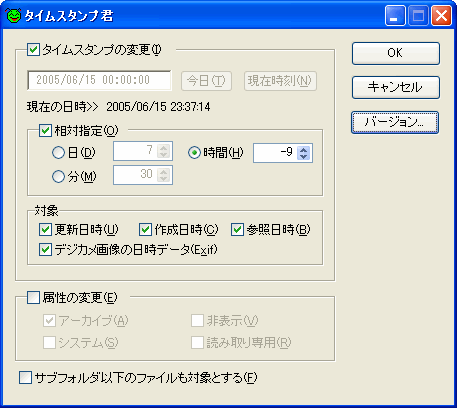Close the タイムスタンプ君 window
Screen dimensions: 457x408
(441, 16)
